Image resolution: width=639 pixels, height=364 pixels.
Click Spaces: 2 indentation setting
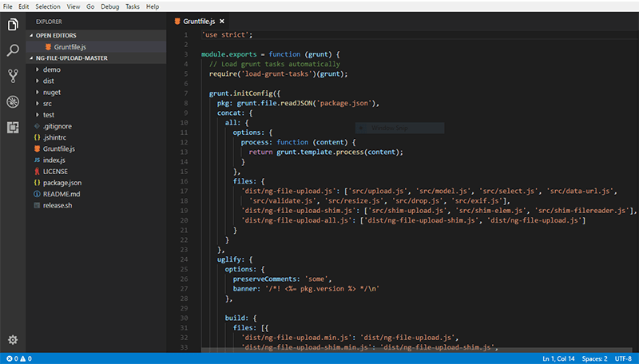(x=594, y=358)
